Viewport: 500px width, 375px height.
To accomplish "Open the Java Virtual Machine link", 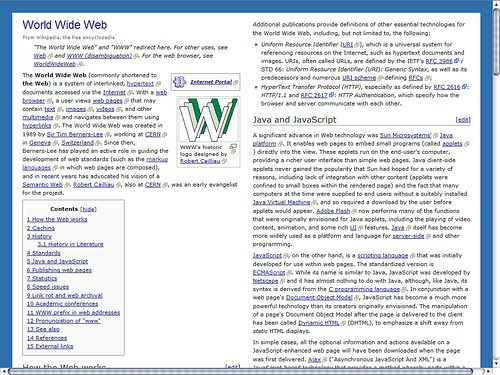I will coord(281,202).
